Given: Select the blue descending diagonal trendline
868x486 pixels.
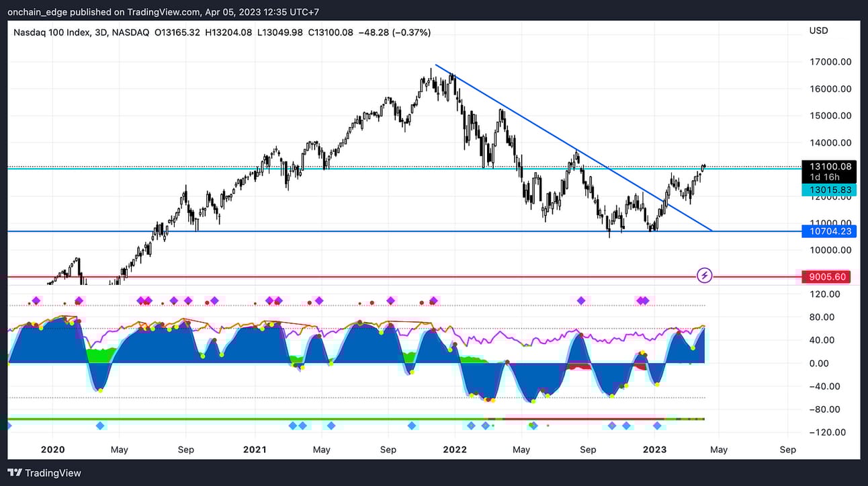Looking at the screenshot, I should 574,148.
